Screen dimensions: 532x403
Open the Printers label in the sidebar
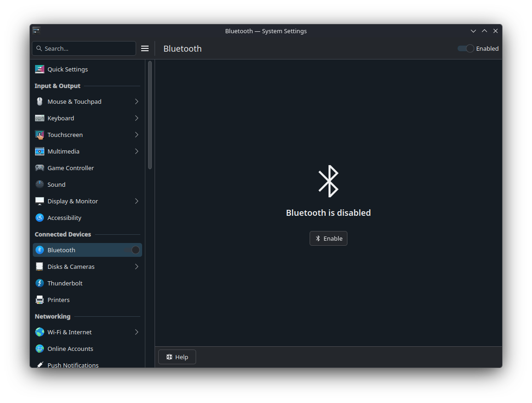pyautogui.click(x=58, y=300)
